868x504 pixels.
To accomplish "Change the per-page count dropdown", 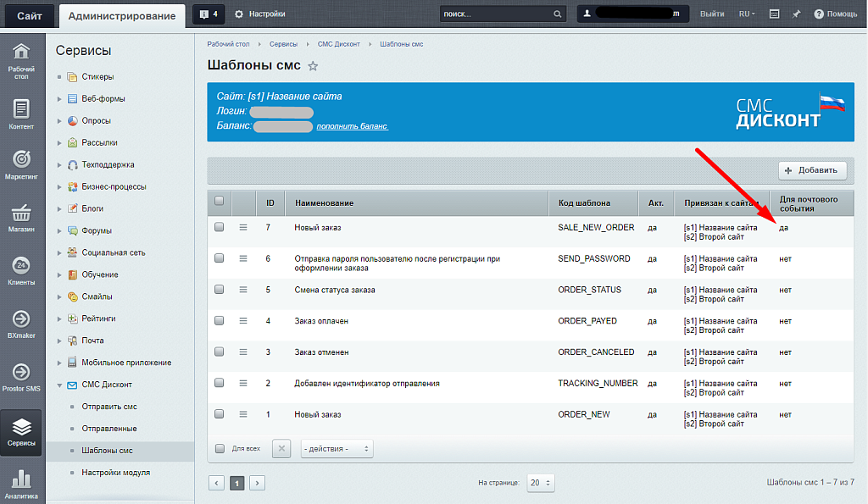I will pos(540,483).
